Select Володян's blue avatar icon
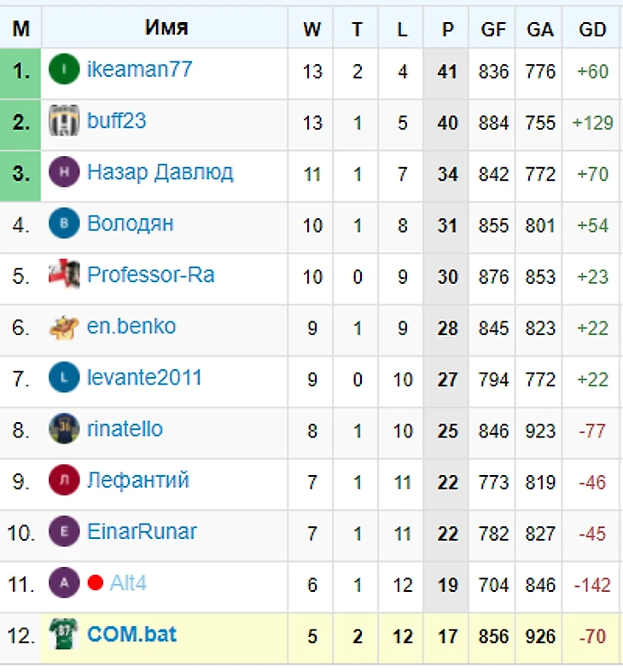This screenshot has height=672, width=623. [x=64, y=223]
